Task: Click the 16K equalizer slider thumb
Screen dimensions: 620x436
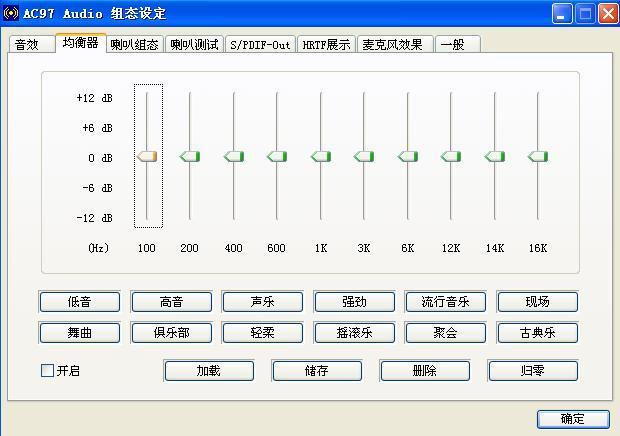Action: (x=538, y=157)
